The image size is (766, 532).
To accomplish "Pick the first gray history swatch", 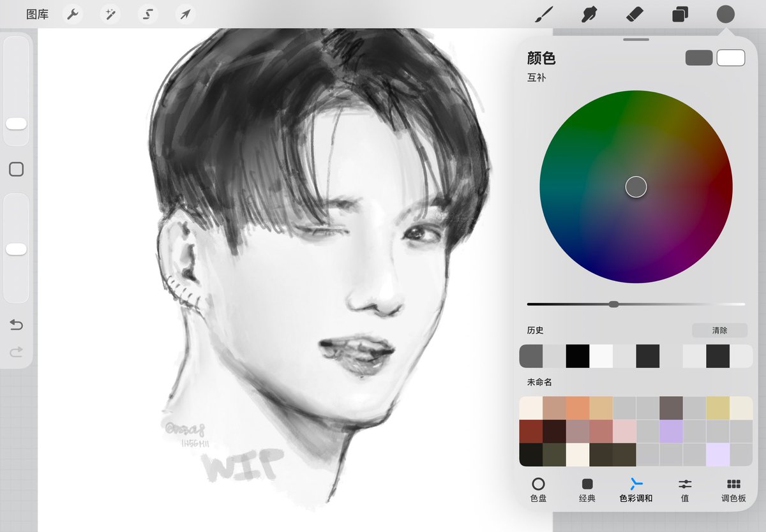I will [531, 356].
